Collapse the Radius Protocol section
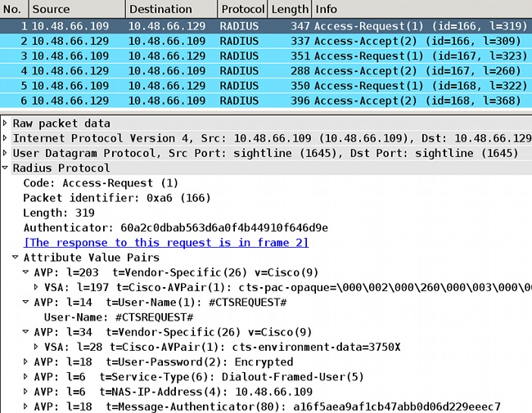The height and width of the screenshot is (413, 532). click(x=6, y=168)
